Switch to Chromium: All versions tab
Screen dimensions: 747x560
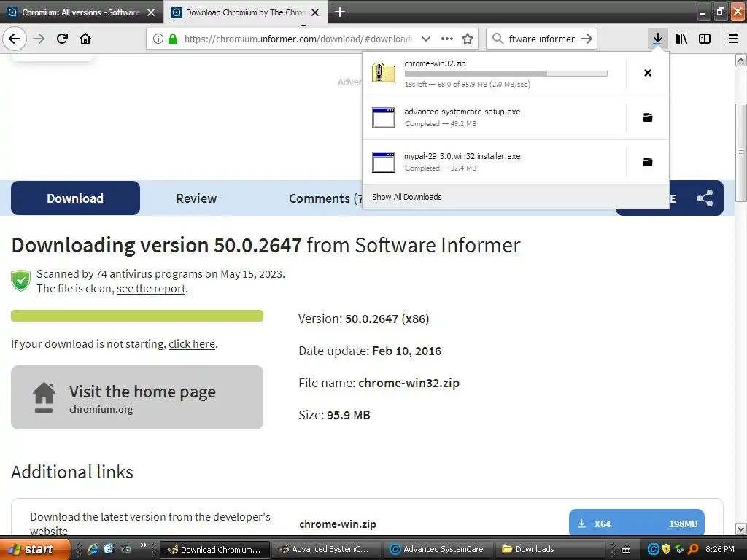81,12
